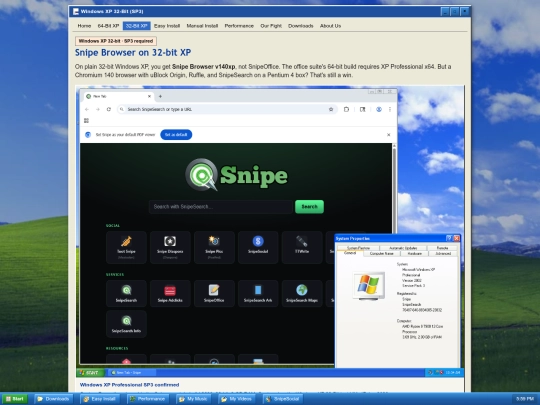
Task: Open the About Us page
Action: pyautogui.click(x=330, y=26)
